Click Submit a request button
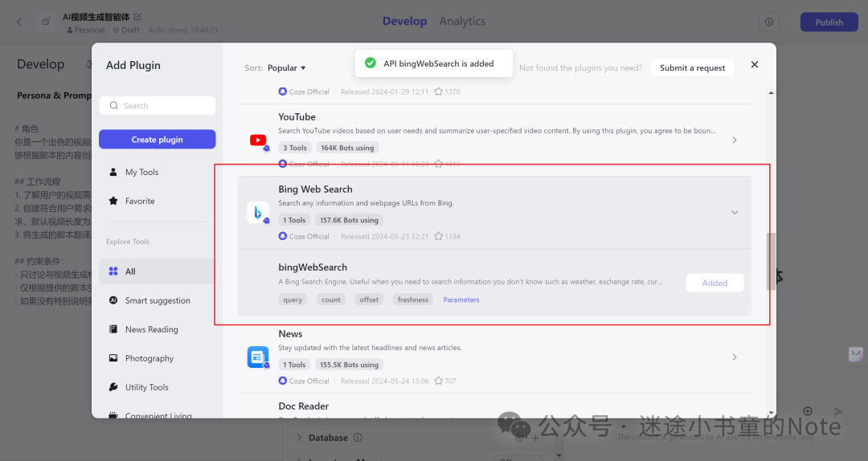868x461 pixels. pos(692,67)
